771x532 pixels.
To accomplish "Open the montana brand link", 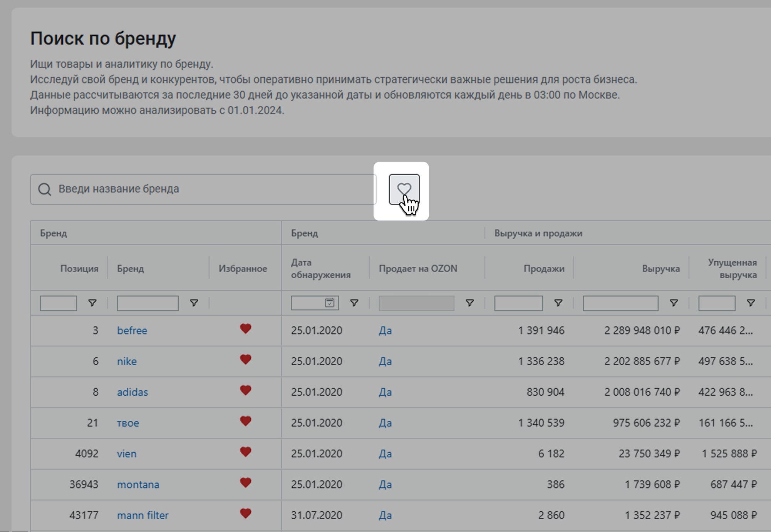I will 138,484.
